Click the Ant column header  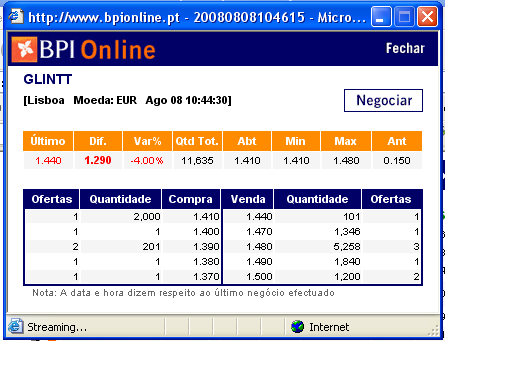397,141
